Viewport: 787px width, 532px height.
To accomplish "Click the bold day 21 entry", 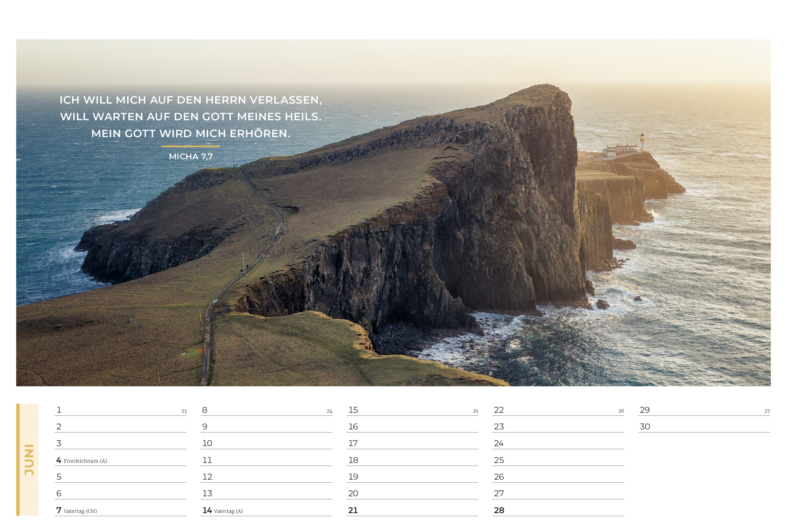I will click(353, 510).
